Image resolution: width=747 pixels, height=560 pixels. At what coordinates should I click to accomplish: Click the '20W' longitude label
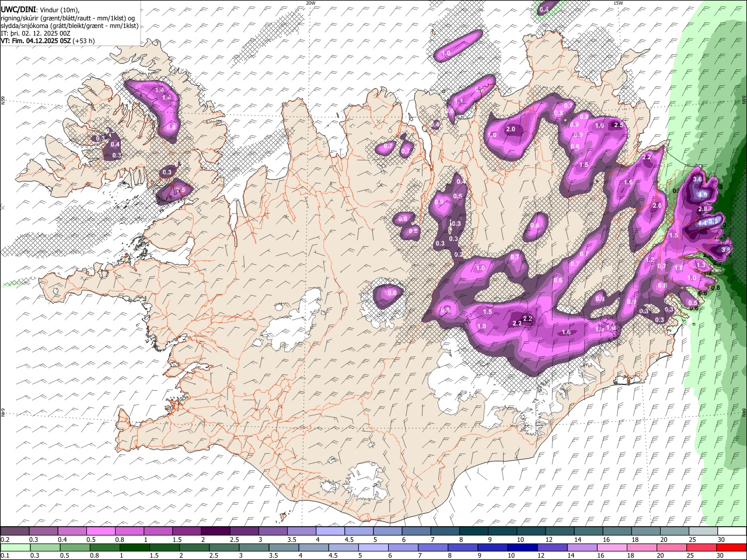click(x=310, y=3)
